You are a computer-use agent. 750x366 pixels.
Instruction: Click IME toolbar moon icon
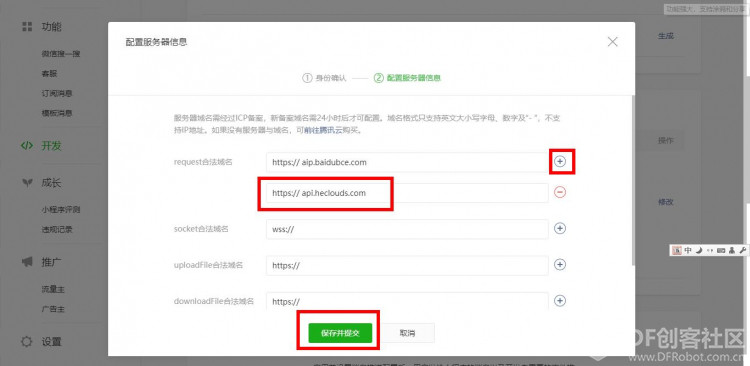click(x=699, y=250)
